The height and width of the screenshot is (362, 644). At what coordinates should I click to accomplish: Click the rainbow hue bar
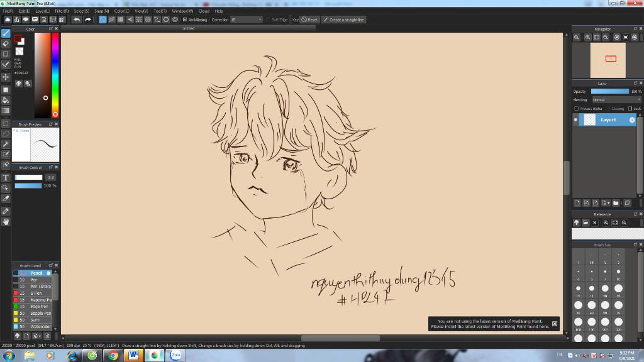[55, 75]
